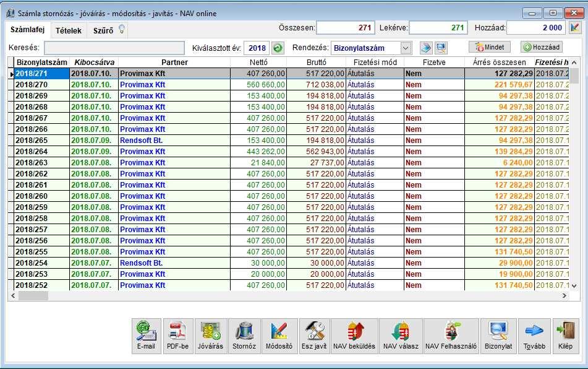Open NAV Felhasználó settings

point(451,336)
